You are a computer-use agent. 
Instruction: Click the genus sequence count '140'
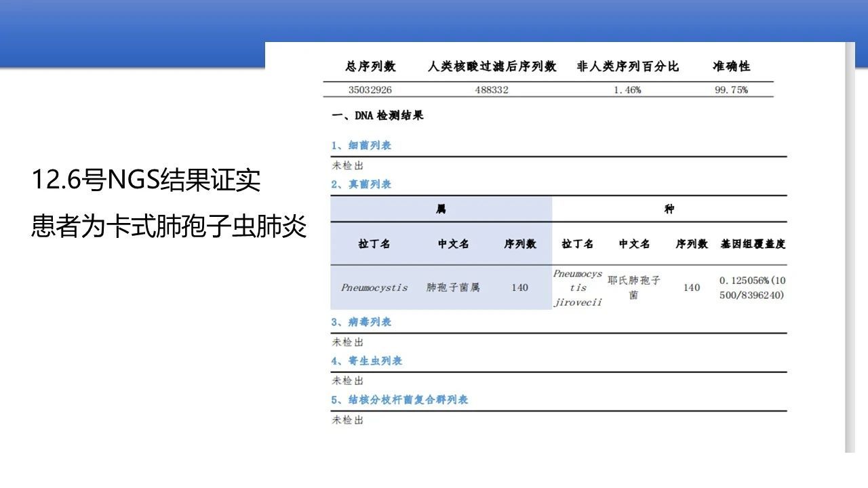[x=520, y=287]
